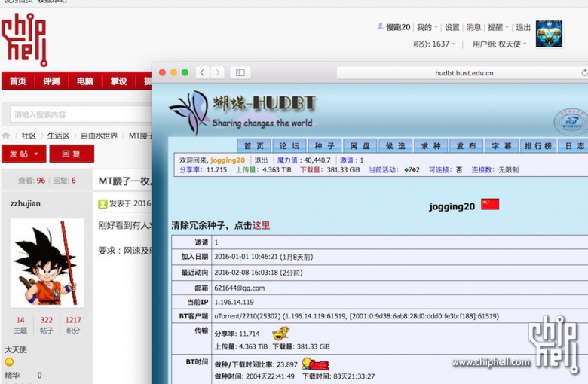Open the 邀请 link in HUDBT status bar
Viewport: 588px width, 384px height.
347,160
